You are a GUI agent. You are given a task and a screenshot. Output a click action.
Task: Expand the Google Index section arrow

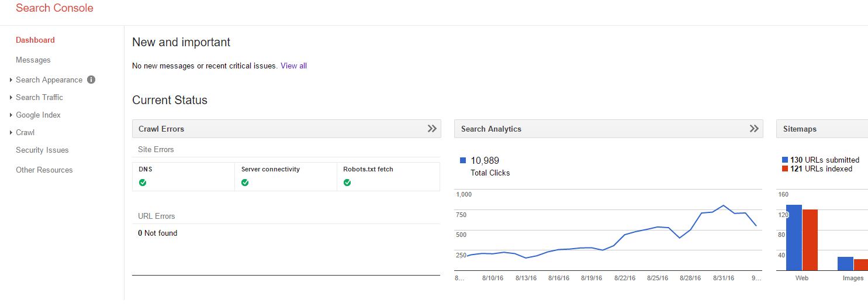click(x=11, y=115)
